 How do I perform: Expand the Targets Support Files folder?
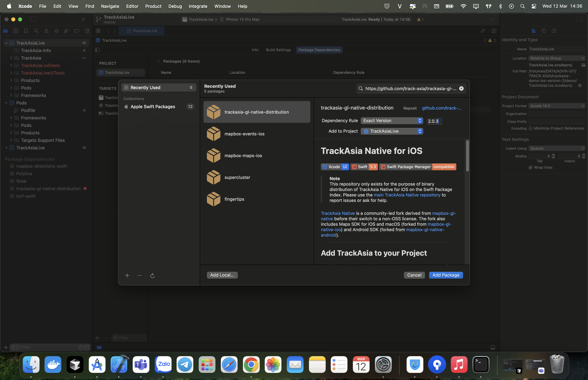click(x=11, y=140)
